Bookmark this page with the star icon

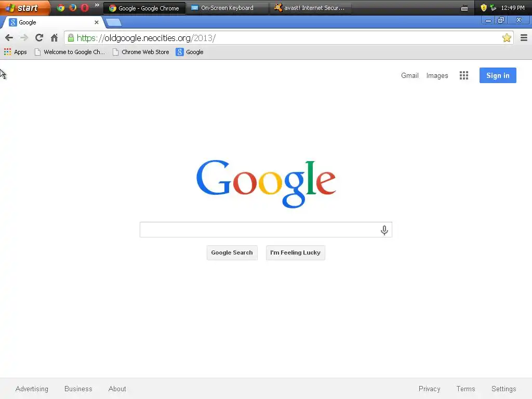(507, 37)
